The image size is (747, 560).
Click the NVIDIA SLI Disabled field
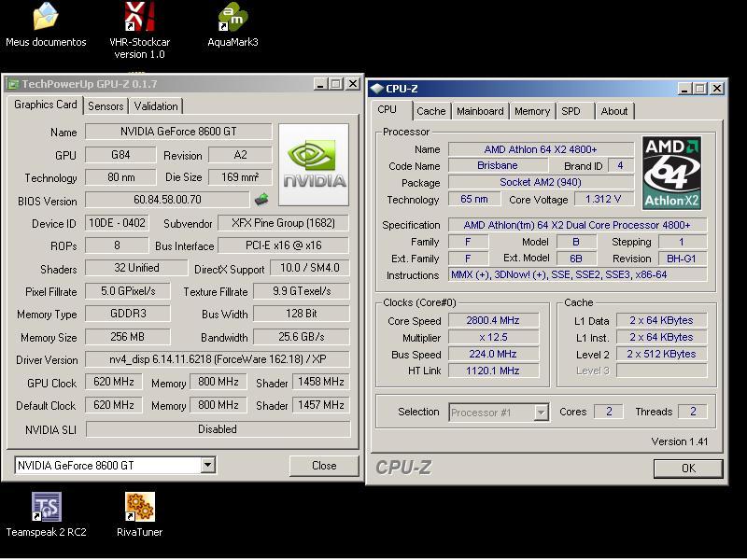pyautogui.click(x=218, y=429)
